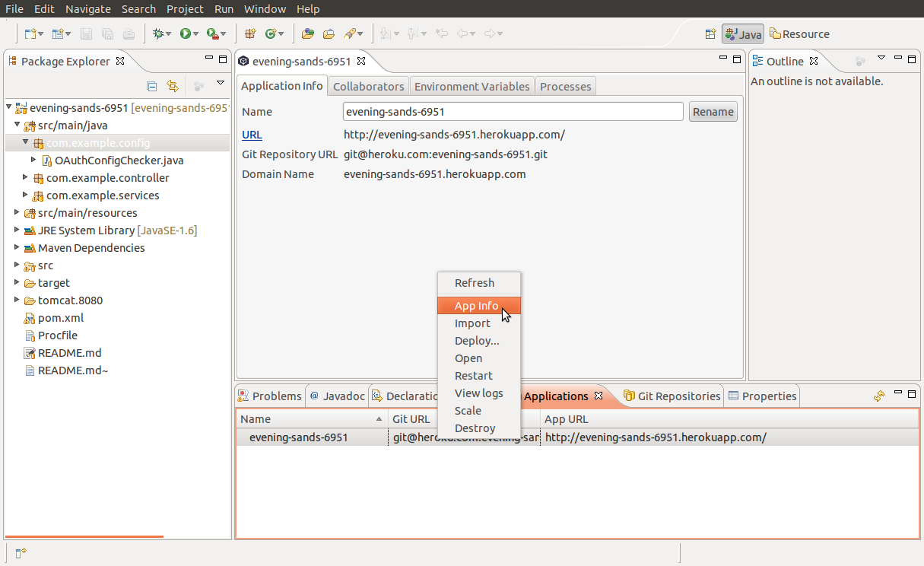The image size is (924, 566).
Task: Choose Restart in the context menu
Action: [x=479, y=376]
